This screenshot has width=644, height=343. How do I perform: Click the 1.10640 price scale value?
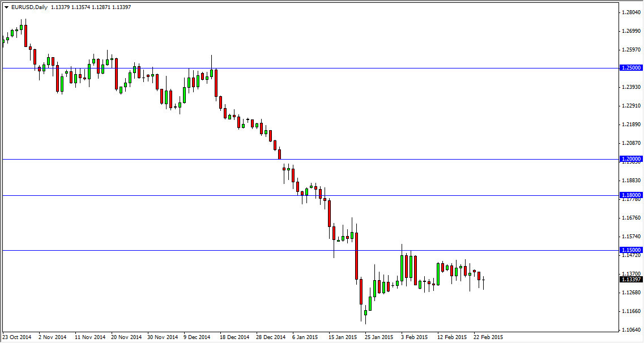coord(632,330)
